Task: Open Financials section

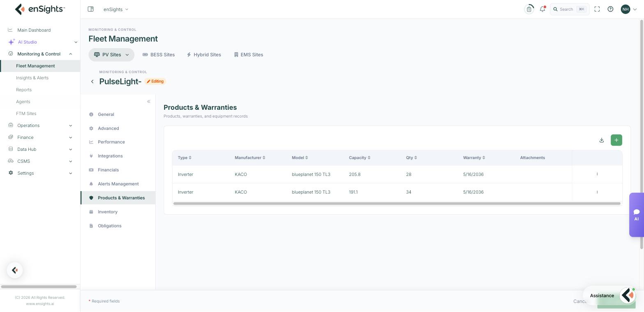Action: [x=118, y=170]
